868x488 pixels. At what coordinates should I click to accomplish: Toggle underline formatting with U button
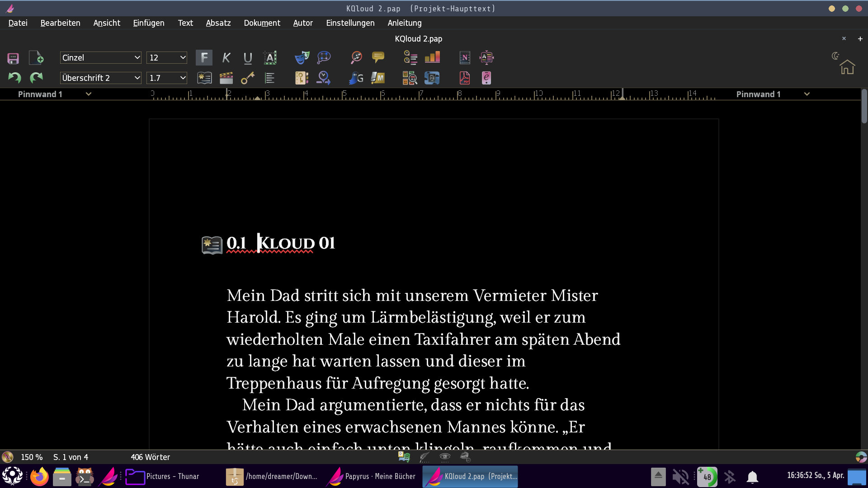tap(248, 57)
